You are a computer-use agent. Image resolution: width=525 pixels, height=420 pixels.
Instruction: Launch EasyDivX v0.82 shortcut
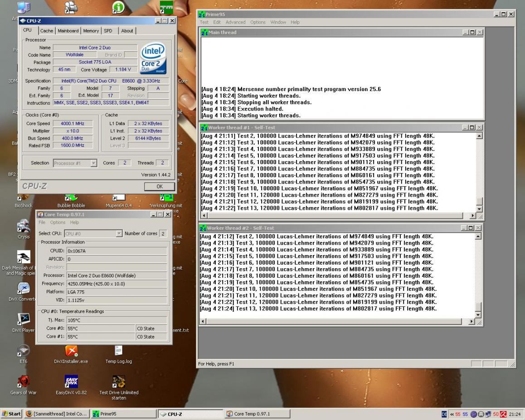point(71,382)
